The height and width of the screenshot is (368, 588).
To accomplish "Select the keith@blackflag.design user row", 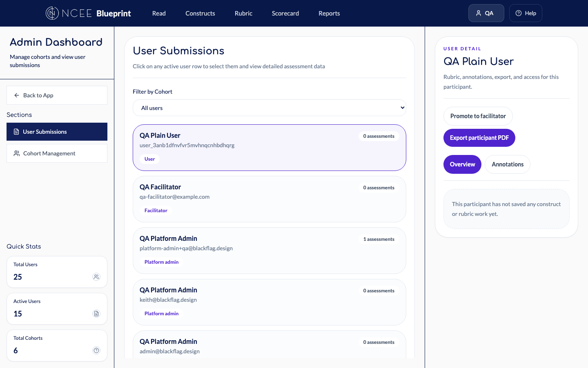I will click(x=269, y=302).
